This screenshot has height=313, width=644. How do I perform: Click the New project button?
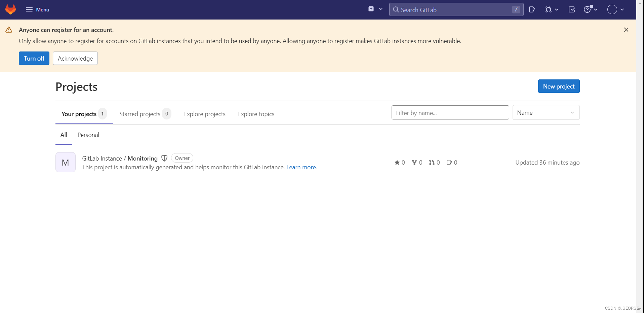coord(559,86)
